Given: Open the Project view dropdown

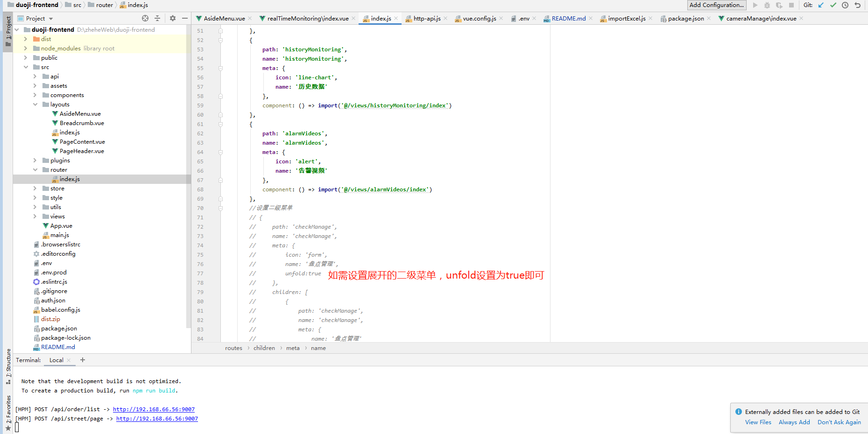Looking at the screenshot, I should click(x=51, y=19).
